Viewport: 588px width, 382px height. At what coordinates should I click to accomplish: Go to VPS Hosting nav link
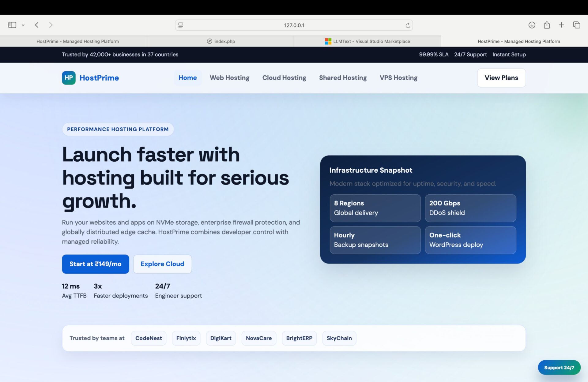pyautogui.click(x=398, y=78)
